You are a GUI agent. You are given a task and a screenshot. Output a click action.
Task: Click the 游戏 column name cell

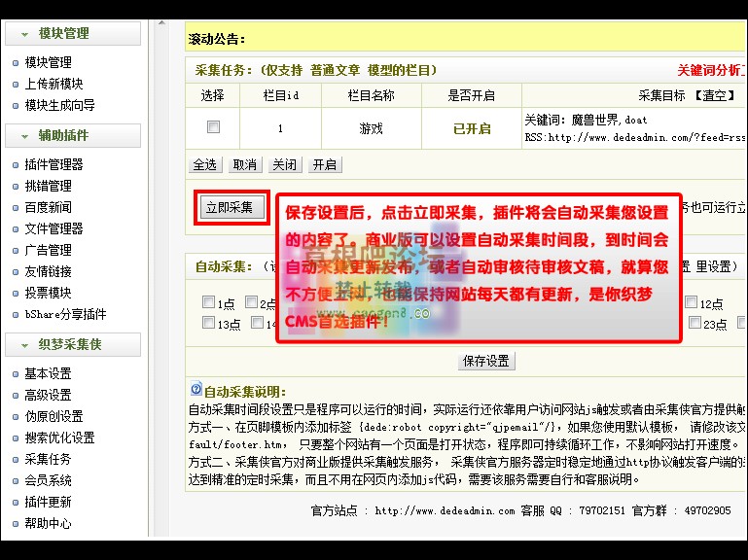point(372,128)
